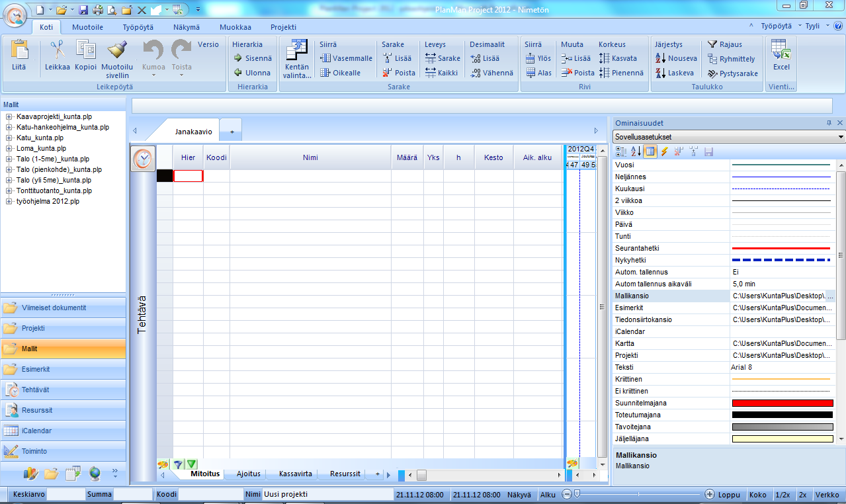Click the lightning bolt icon in Ominaisuudet
Screen dimensions: 846x504
pos(665,151)
